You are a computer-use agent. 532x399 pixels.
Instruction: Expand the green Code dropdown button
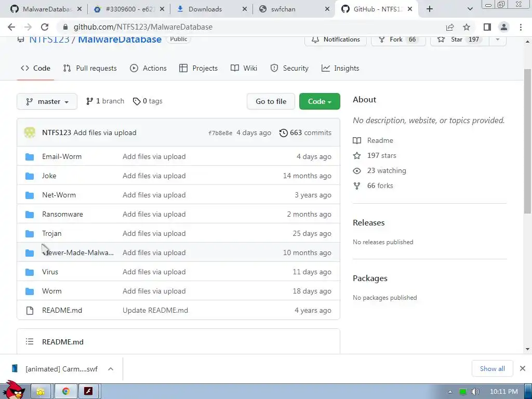tap(320, 101)
